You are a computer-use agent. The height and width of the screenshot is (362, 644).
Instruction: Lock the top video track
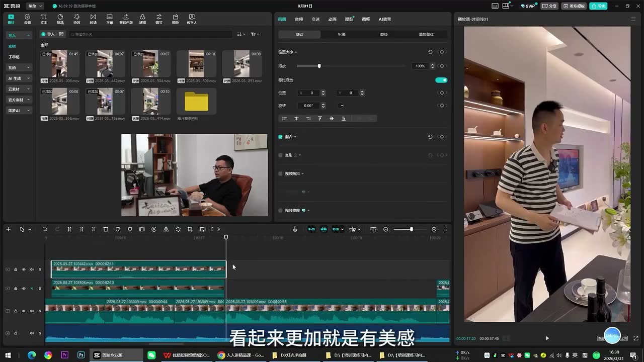point(16,269)
